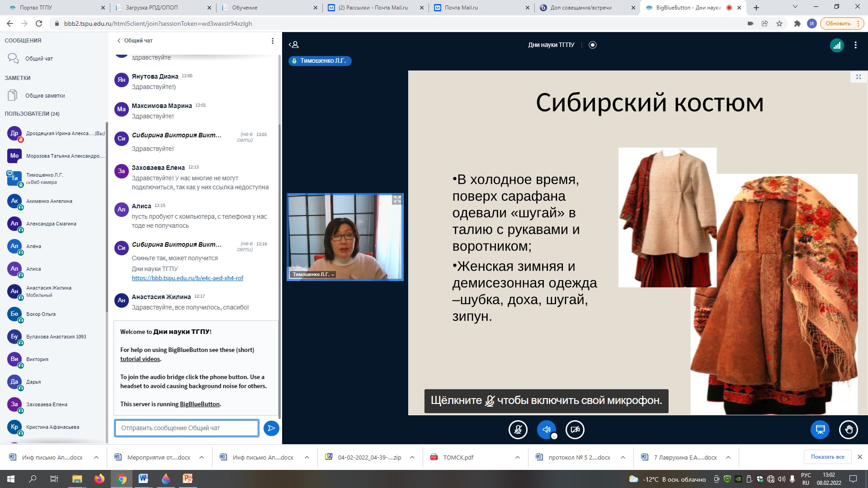The height and width of the screenshot is (488, 868).
Task: Open a new browser tab
Action: [756, 8]
